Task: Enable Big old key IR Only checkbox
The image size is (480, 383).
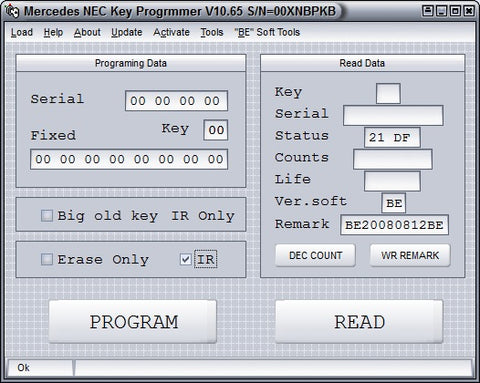Action: click(x=47, y=215)
